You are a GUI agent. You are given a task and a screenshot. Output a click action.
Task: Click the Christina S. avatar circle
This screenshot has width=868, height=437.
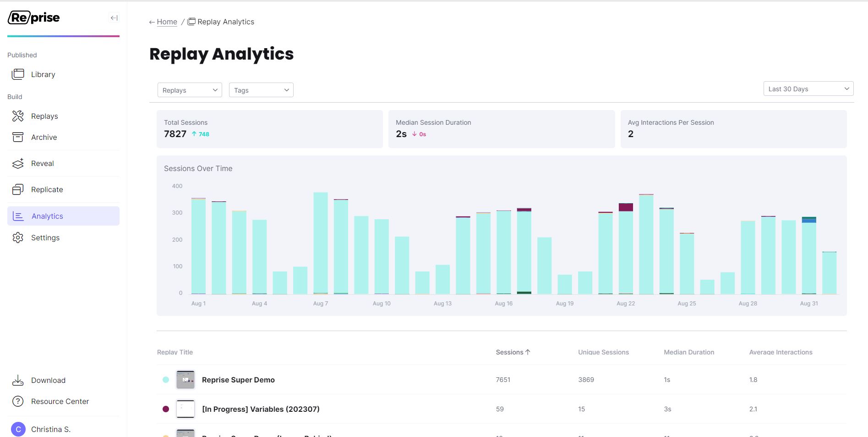(18, 429)
